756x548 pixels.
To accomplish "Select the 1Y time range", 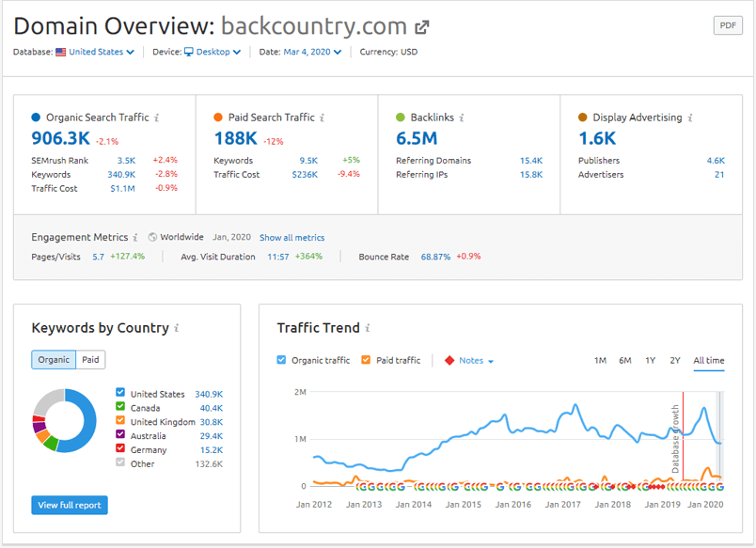I will pyautogui.click(x=651, y=361).
